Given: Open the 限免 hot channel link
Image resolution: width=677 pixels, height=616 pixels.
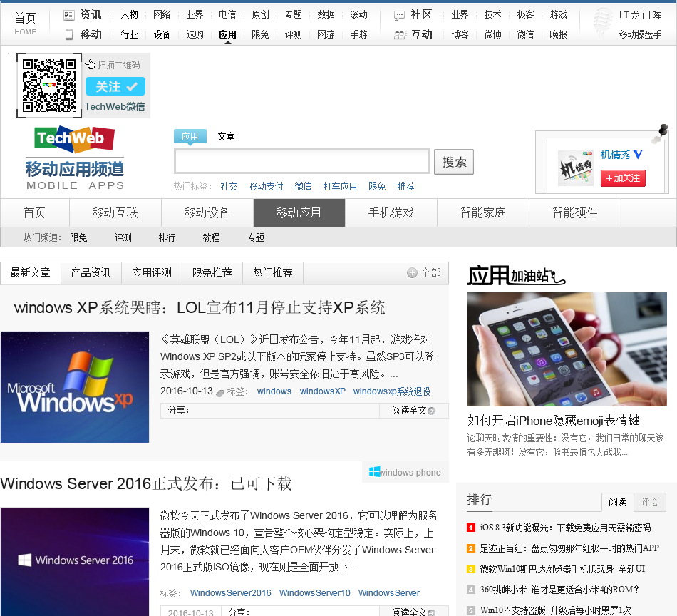Looking at the screenshot, I should (78, 237).
